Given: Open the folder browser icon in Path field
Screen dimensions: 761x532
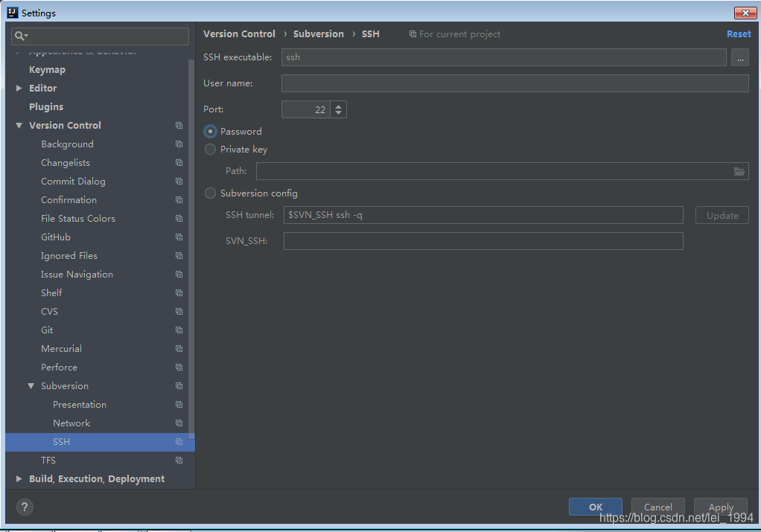Looking at the screenshot, I should click(x=739, y=171).
